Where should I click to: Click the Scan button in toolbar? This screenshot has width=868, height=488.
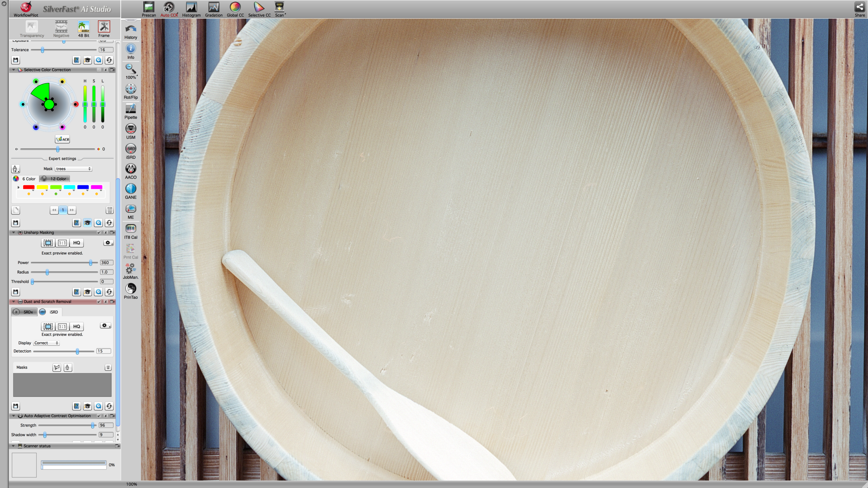click(279, 9)
